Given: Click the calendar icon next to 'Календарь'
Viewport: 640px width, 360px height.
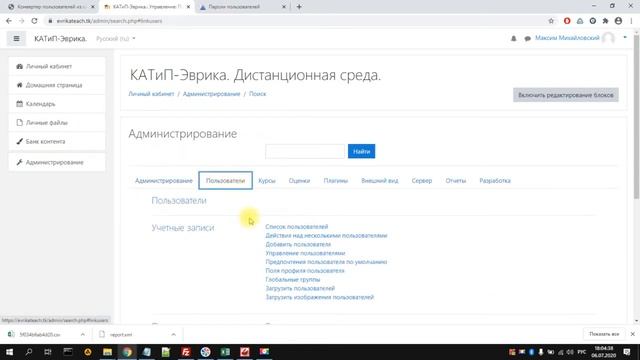Looking at the screenshot, I should point(19,104).
